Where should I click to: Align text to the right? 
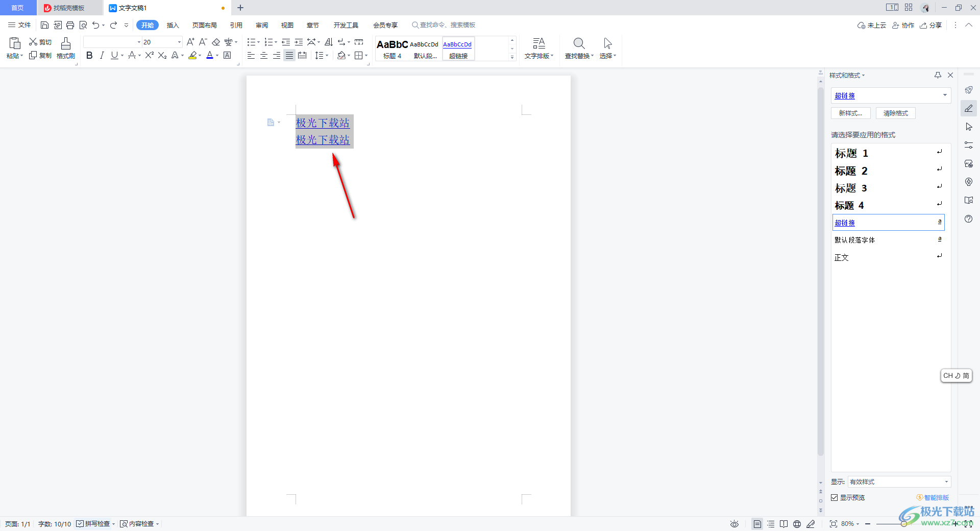pyautogui.click(x=277, y=55)
